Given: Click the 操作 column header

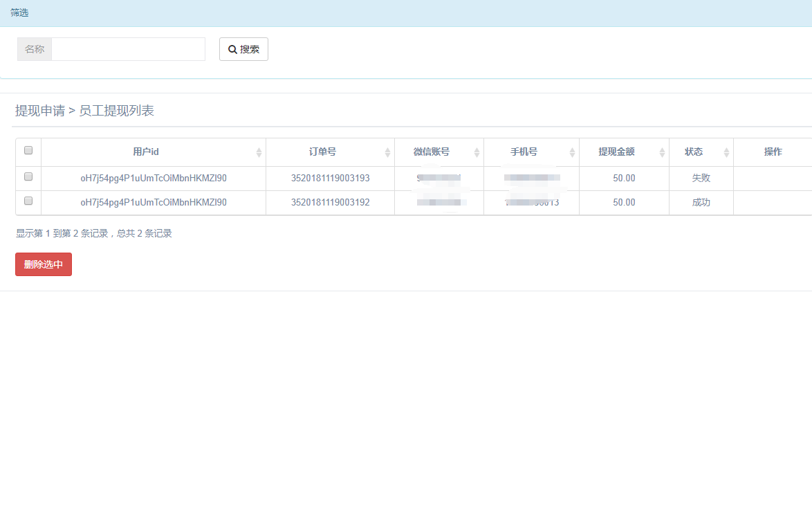Looking at the screenshot, I should point(773,152).
